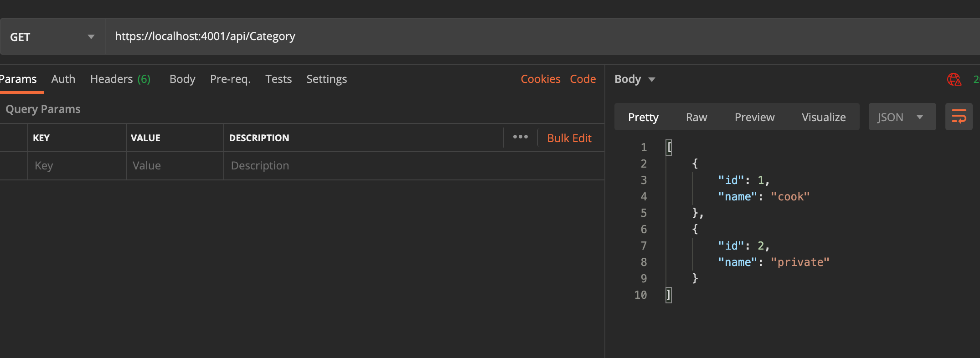The image size is (980, 358).
Task: Go to the Pre-req. tab
Action: 230,79
